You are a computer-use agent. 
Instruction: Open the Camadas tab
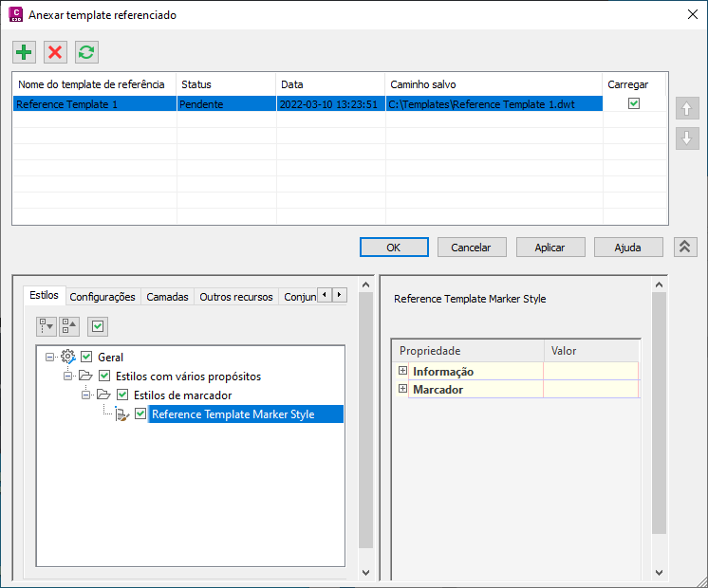167,297
